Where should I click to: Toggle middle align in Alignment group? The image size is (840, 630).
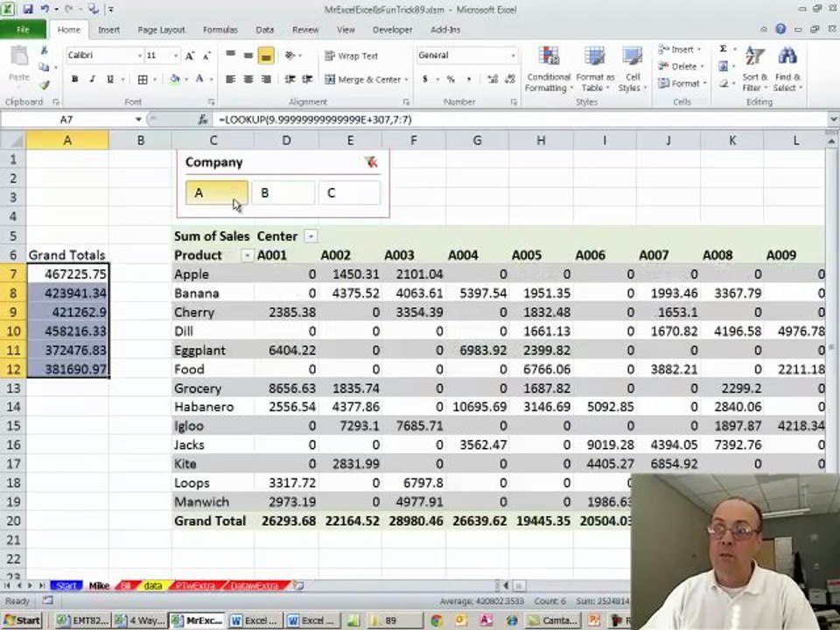pos(248,55)
